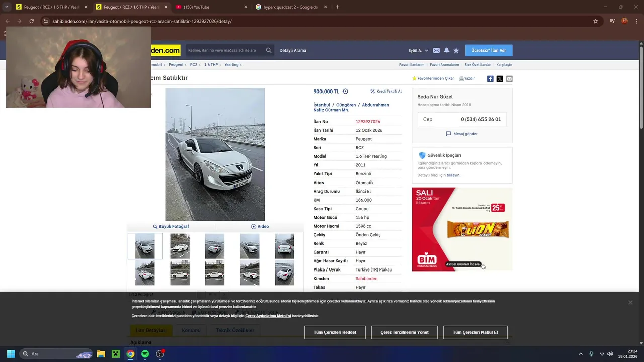
Task: Click the search magnifier icon in site search
Action: click(269, 50)
